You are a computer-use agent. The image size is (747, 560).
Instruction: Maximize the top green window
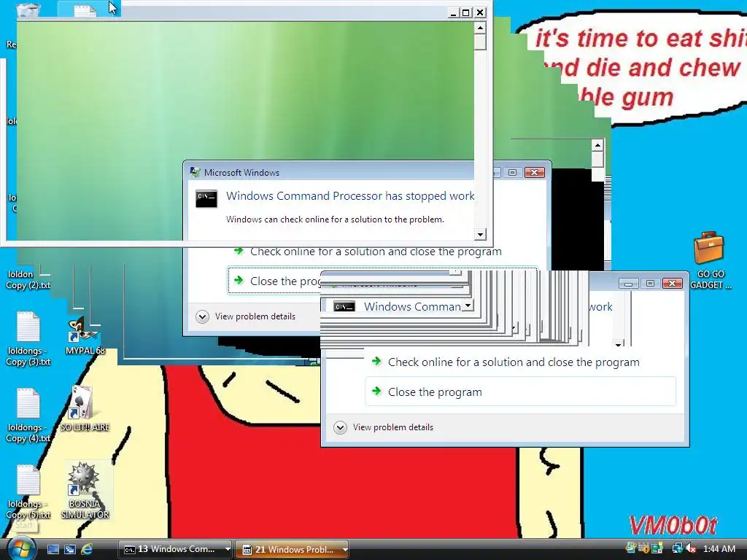[466, 13]
